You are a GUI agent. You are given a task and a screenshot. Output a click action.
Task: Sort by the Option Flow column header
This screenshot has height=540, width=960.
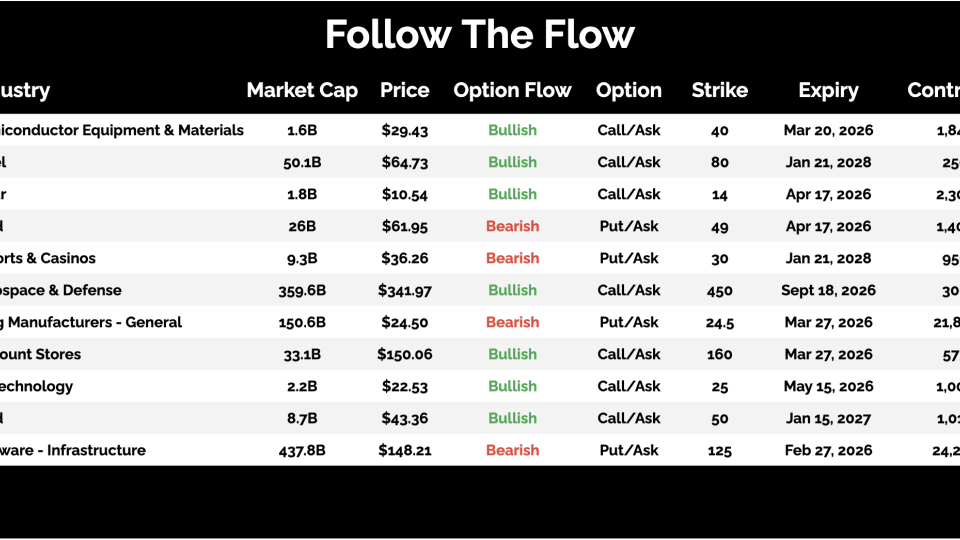click(x=512, y=90)
